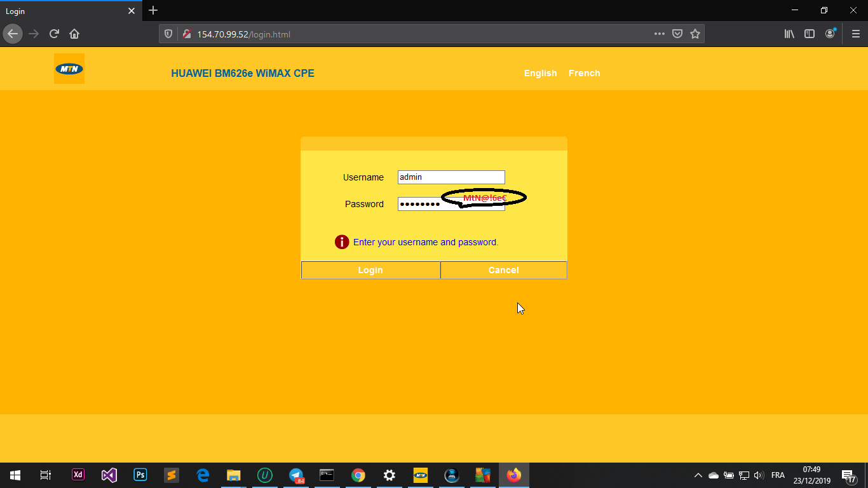Open battery status tray icon
Image resolution: width=868 pixels, height=488 pixels.
point(729,475)
